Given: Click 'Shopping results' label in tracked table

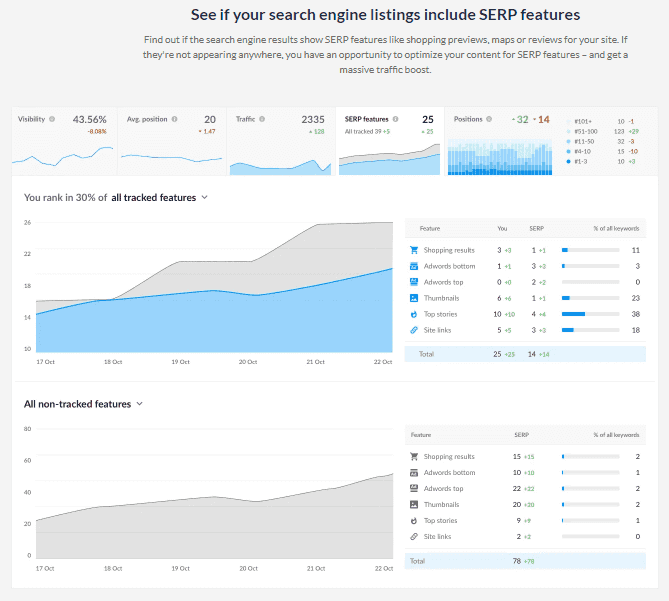Looking at the screenshot, I should coord(449,250).
